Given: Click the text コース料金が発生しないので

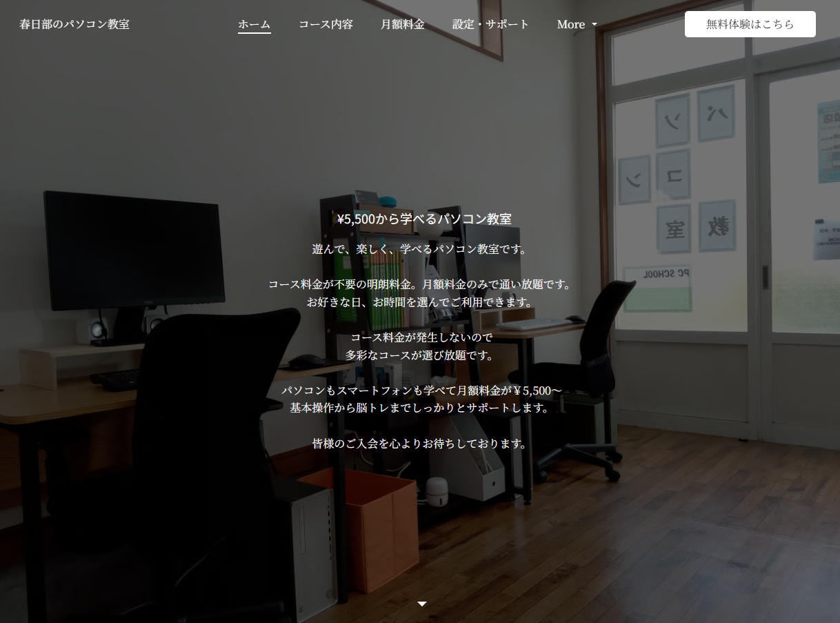Looking at the screenshot, I should [x=421, y=337].
